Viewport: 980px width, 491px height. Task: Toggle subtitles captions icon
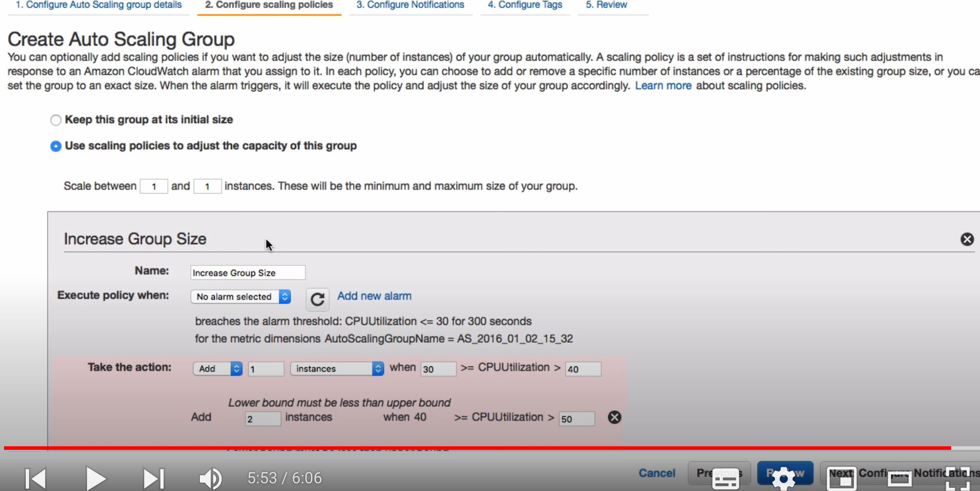(x=725, y=479)
